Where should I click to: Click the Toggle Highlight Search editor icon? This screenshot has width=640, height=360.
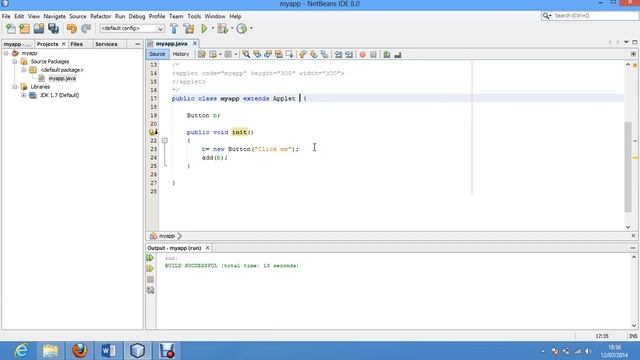click(x=279, y=54)
